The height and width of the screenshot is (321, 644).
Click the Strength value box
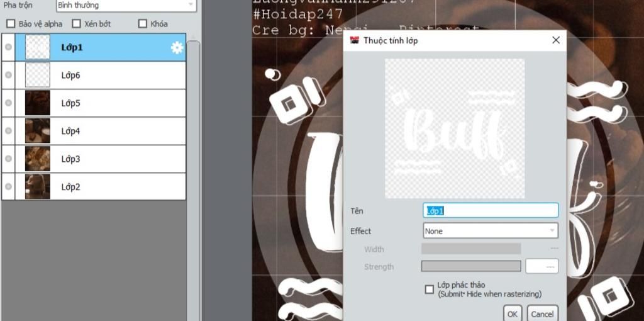(541, 266)
